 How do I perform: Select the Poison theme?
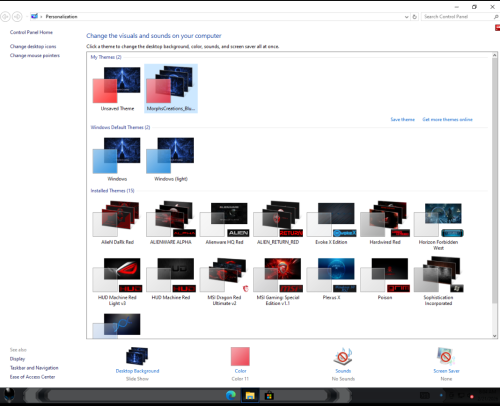[385, 278]
